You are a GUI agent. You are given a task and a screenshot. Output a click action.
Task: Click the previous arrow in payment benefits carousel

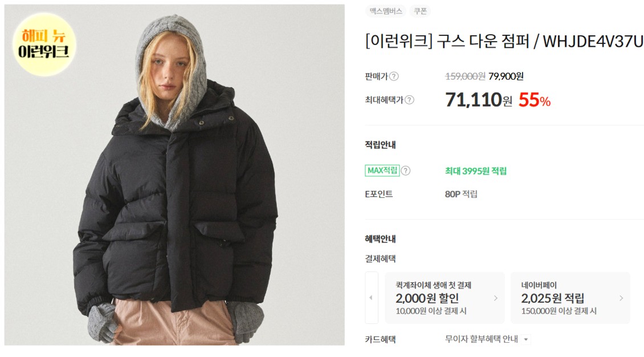click(x=371, y=298)
